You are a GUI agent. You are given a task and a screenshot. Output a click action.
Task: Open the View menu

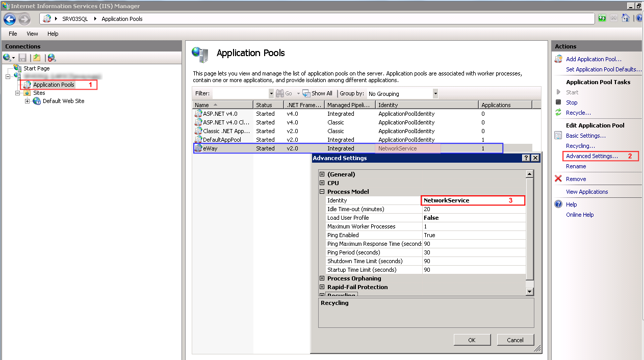pos(32,34)
